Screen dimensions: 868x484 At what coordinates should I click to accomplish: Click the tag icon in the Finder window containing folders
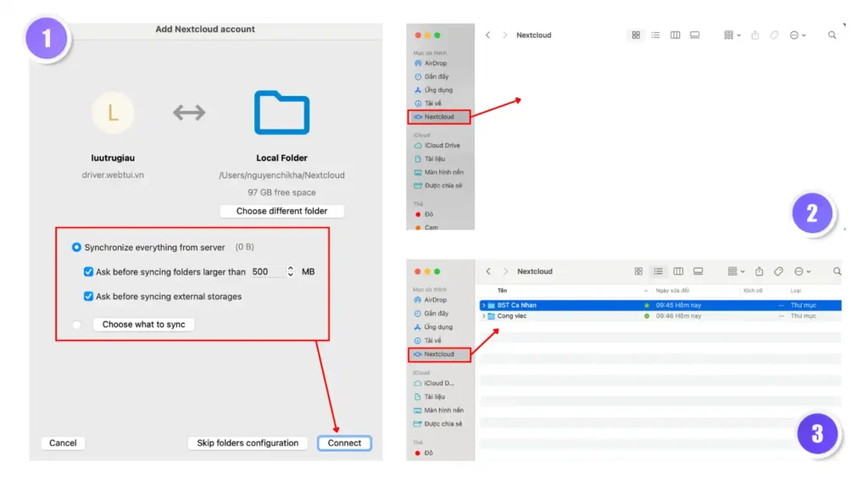[778, 271]
